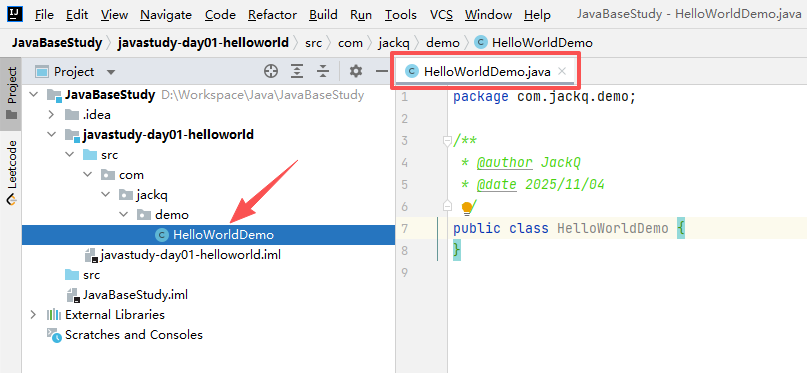Click the @author tag in the comment
The image size is (807, 373).
[x=504, y=163]
